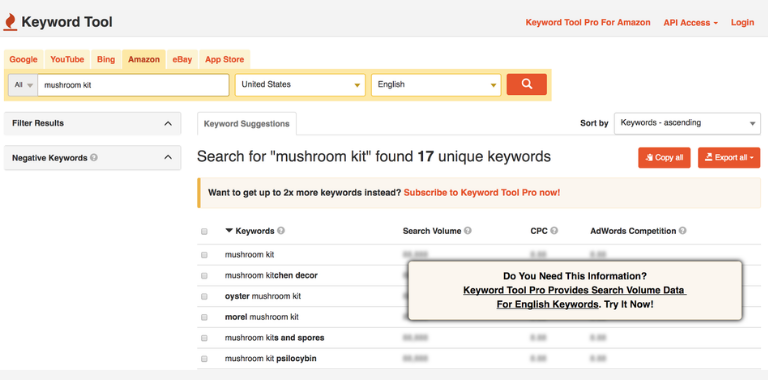Sort by Keywords column triangle
This screenshot has height=380, width=768.
(229, 231)
